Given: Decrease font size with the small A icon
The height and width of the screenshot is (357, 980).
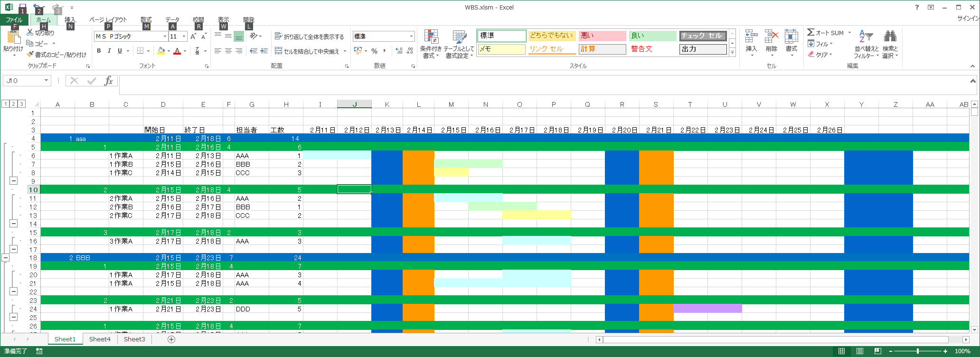Looking at the screenshot, I should point(204,37).
